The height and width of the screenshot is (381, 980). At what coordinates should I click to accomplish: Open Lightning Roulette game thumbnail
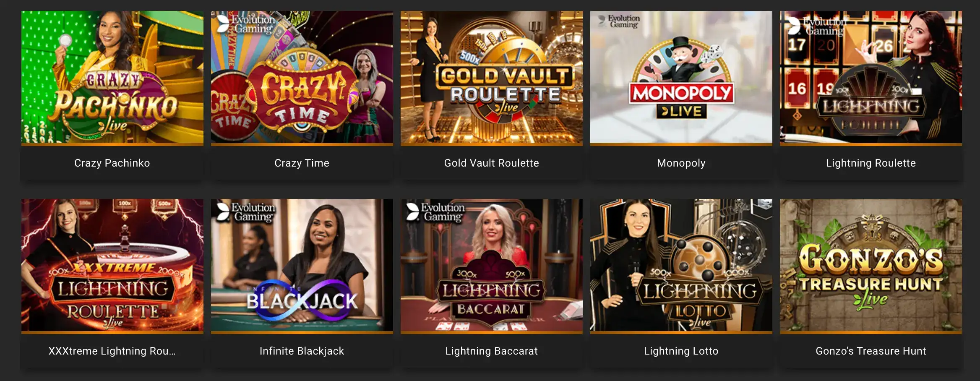871,77
